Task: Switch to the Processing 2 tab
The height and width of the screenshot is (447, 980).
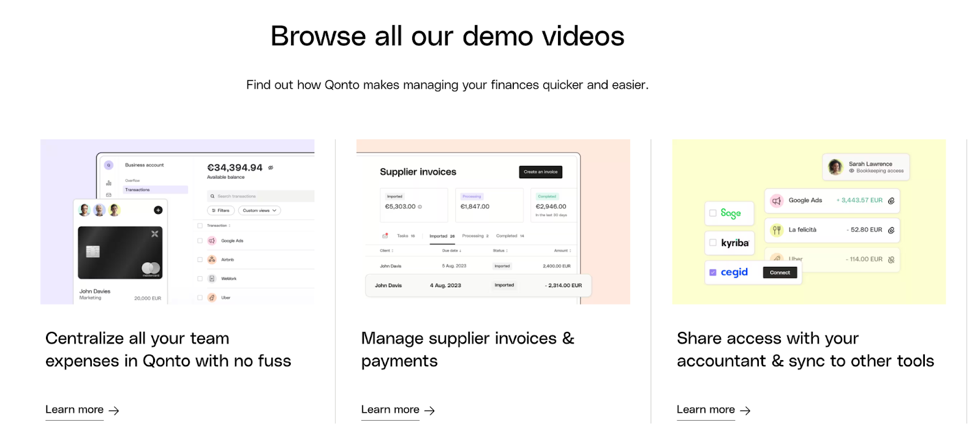Action: [x=475, y=236]
